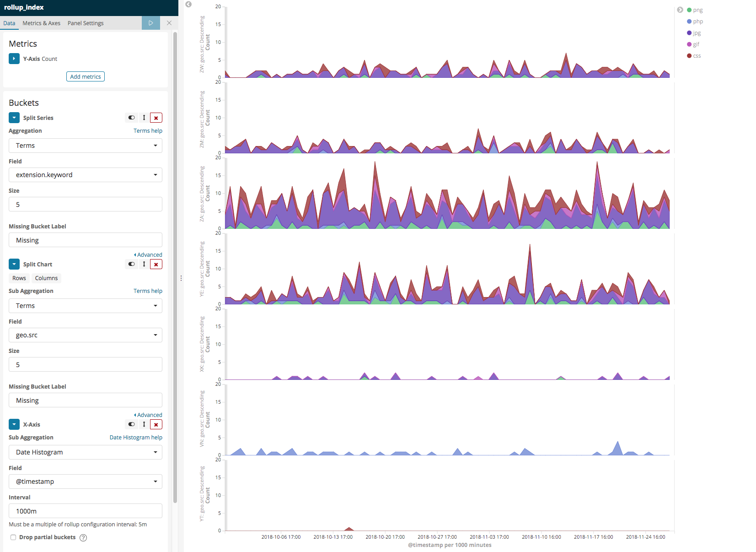Viewport: 756px width, 552px height.
Task: Collapse the Y-Axis Count metric
Action: 14,59
